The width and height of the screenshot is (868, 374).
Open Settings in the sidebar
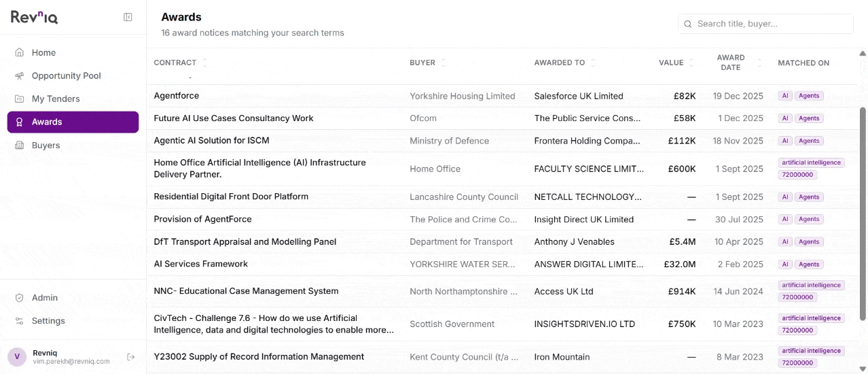pyautogui.click(x=73, y=320)
